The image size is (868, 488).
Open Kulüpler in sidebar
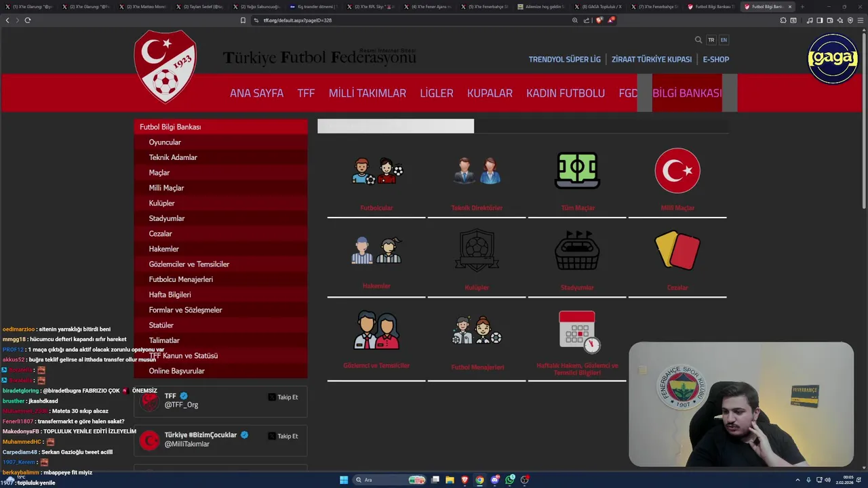click(x=220, y=203)
